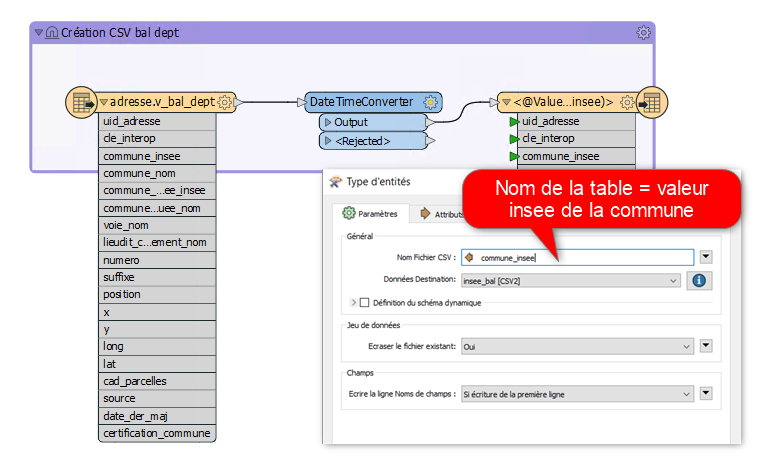Click green arrow beside writer cle_interop
This screenshot has height=463, width=766.
pyautogui.click(x=514, y=139)
